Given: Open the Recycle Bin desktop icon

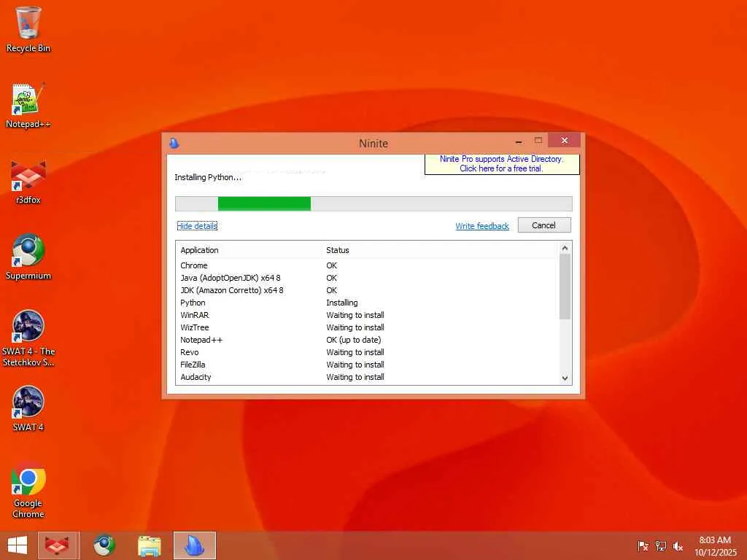Looking at the screenshot, I should tap(28, 29).
